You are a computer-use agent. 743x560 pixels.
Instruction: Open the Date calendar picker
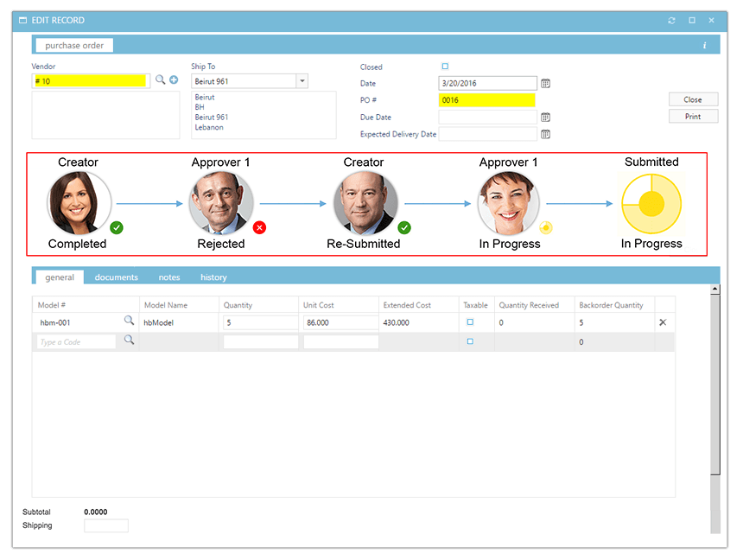[545, 84]
